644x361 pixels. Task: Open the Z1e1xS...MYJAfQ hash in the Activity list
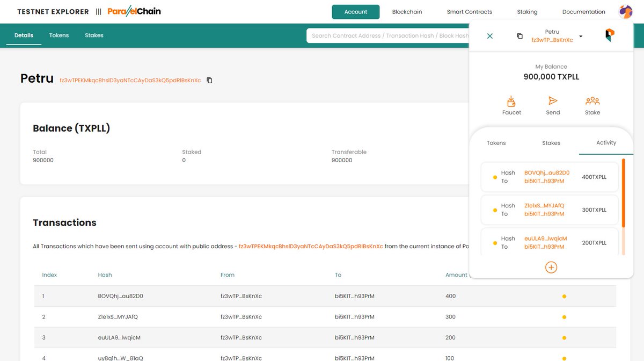(544, 206)
